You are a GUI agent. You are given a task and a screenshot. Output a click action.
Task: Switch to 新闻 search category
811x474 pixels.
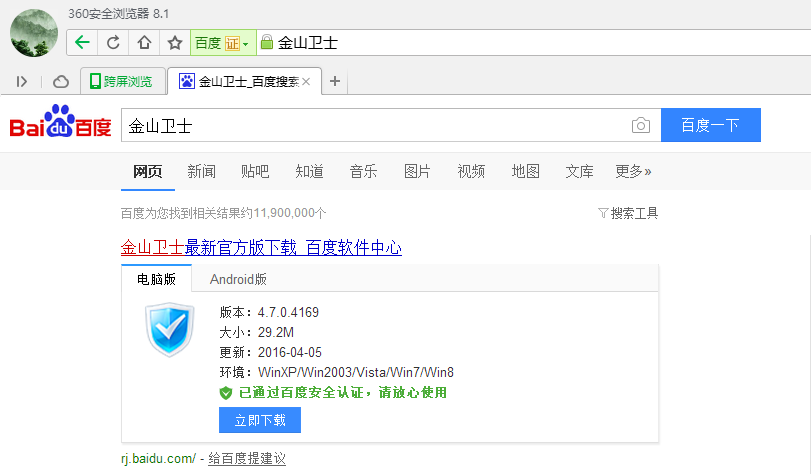tap(201, 171)
